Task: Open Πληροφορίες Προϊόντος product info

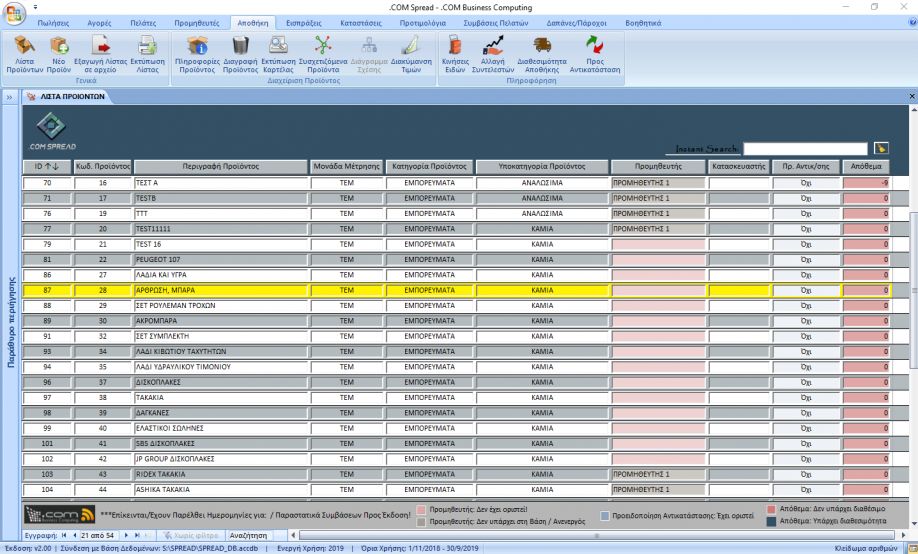Action: coord(197,54)
